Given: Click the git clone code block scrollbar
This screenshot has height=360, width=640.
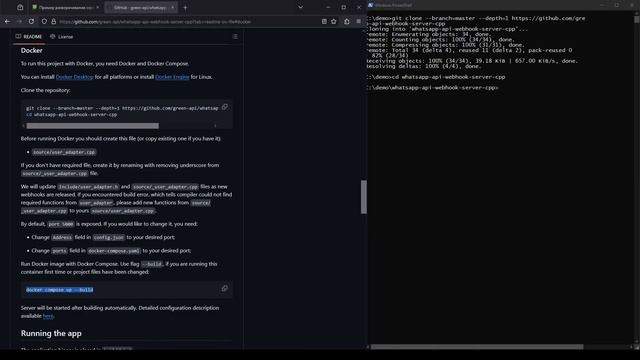Looking at the screenshot, I should tap(93, 126).
